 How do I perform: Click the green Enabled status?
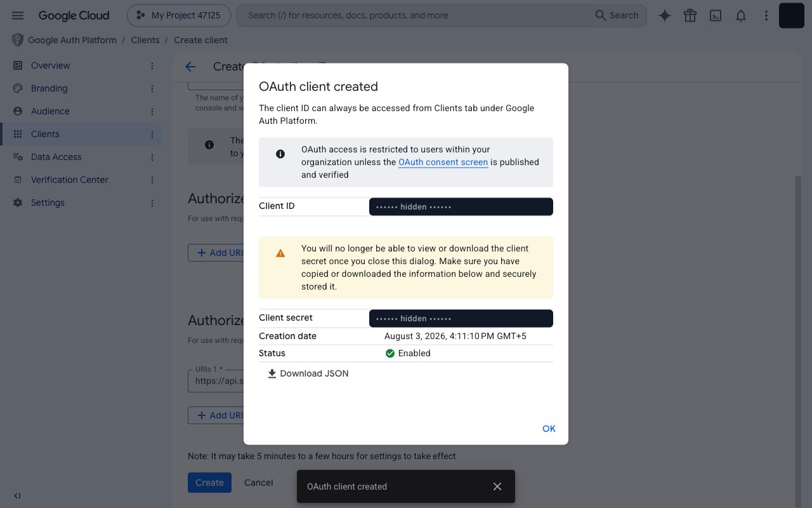(408, 353)
